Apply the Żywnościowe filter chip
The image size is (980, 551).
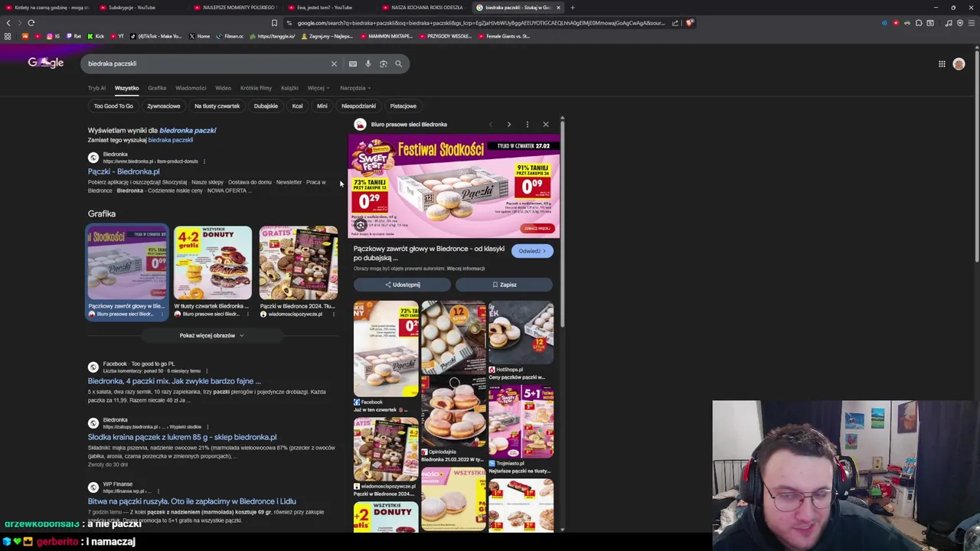click(x=164, y=106)
